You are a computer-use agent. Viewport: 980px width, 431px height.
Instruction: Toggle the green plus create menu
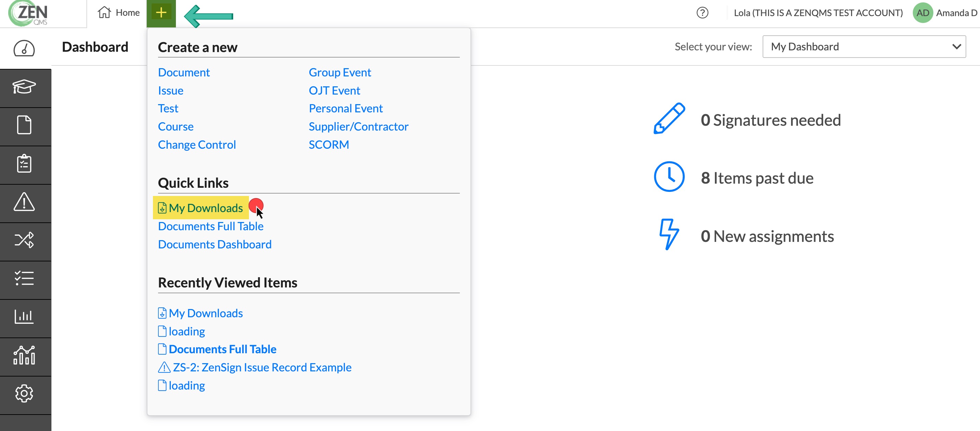point(161,13)
